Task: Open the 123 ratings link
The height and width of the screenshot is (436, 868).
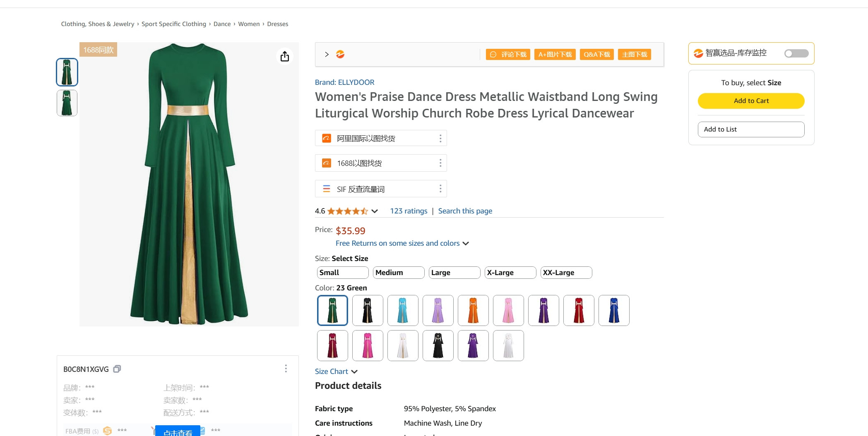Action: [x=409, y=211]
